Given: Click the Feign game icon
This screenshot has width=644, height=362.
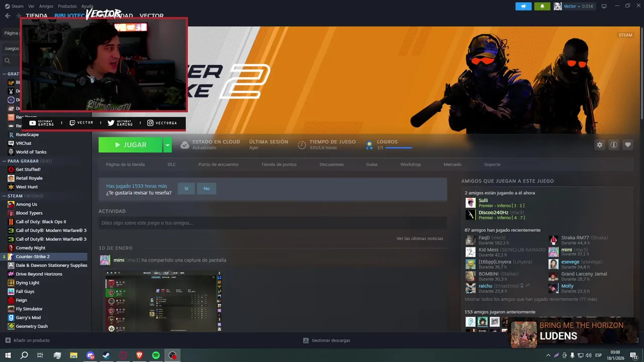Looking at the screenshot, I should (11, 300).
